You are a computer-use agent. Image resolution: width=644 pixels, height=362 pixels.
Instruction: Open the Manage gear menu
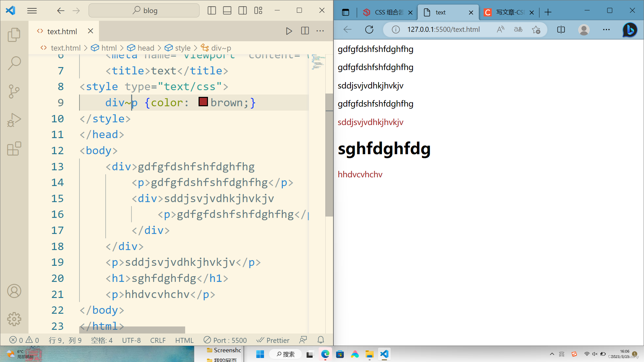click(x=14, y=319)
